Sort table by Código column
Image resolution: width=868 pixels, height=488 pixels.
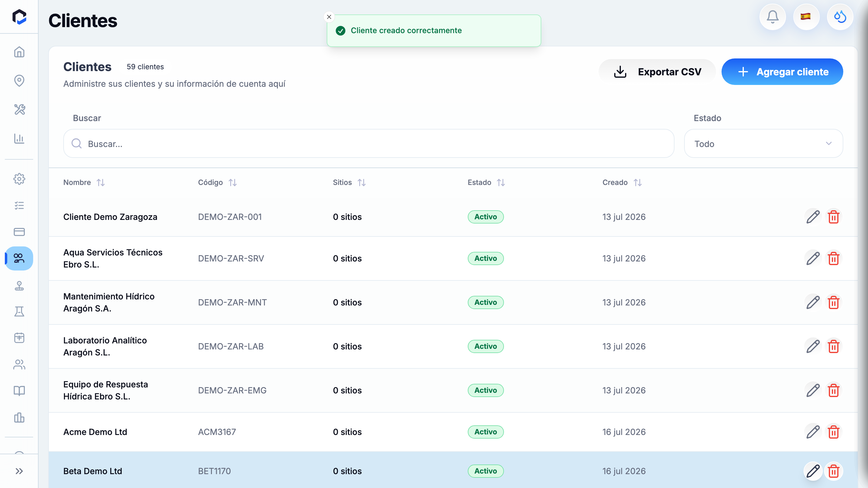(x=217, y=182)
